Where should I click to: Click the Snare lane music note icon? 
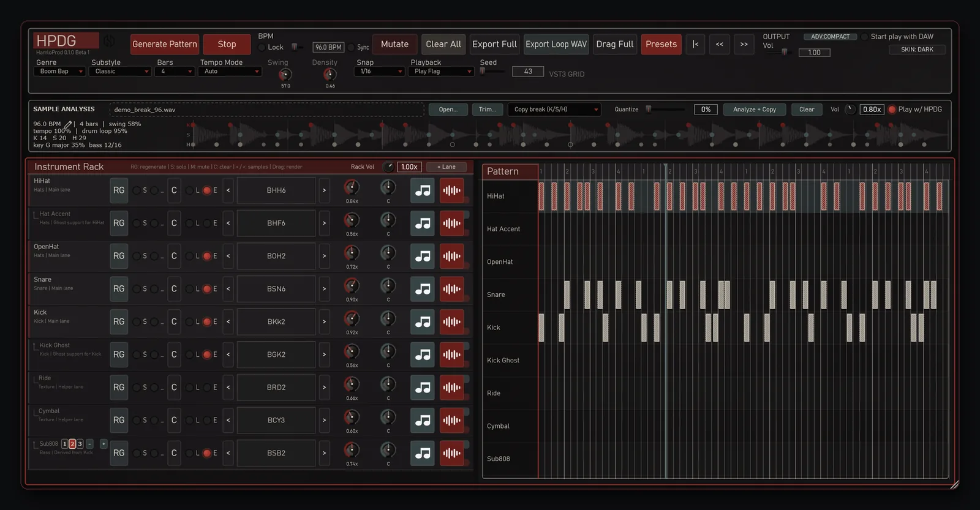point(423,289)
